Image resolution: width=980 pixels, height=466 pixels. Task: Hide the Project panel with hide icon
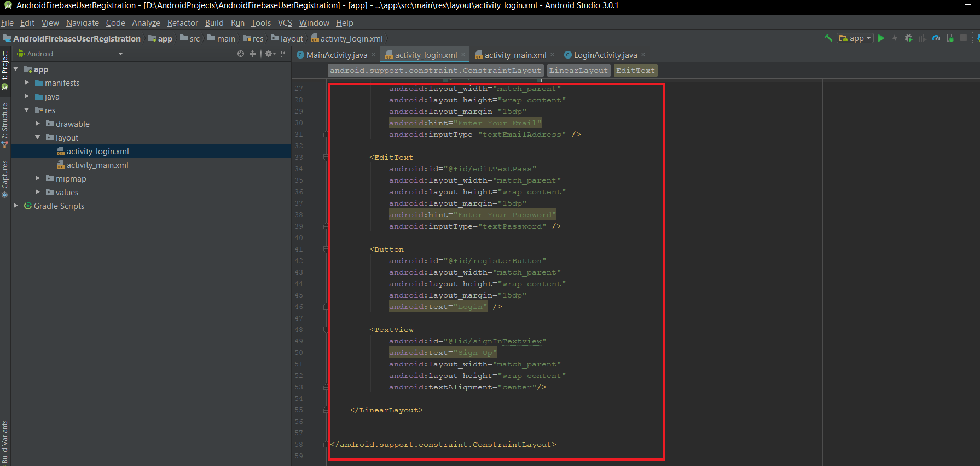coord(283,54)
